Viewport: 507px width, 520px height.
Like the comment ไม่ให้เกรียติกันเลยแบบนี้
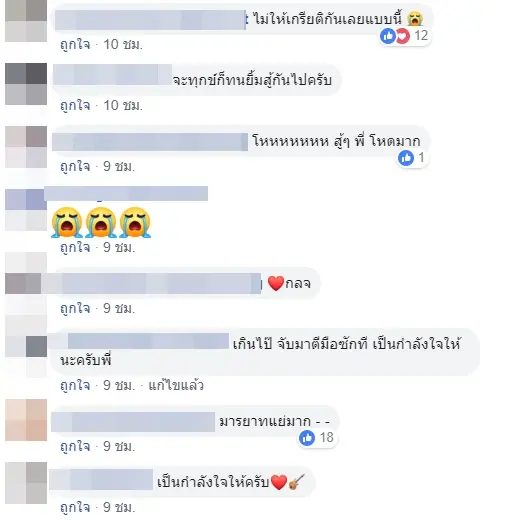pos(75,44)
